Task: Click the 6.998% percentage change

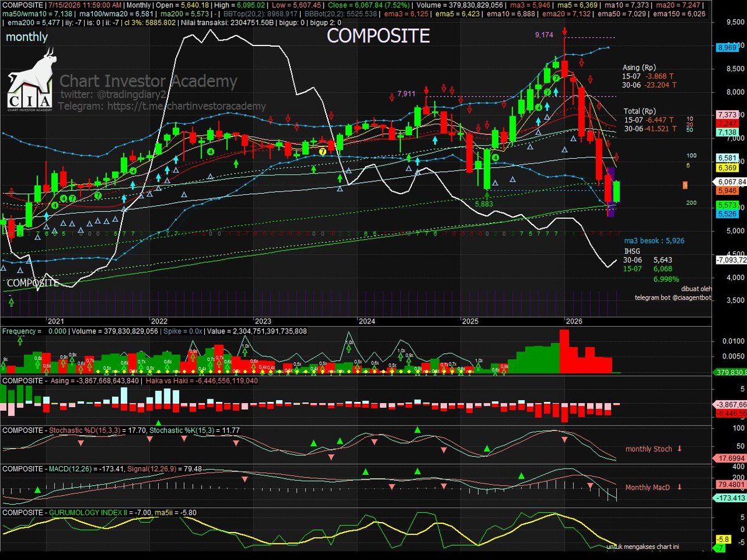Action: tap(665, 279)
